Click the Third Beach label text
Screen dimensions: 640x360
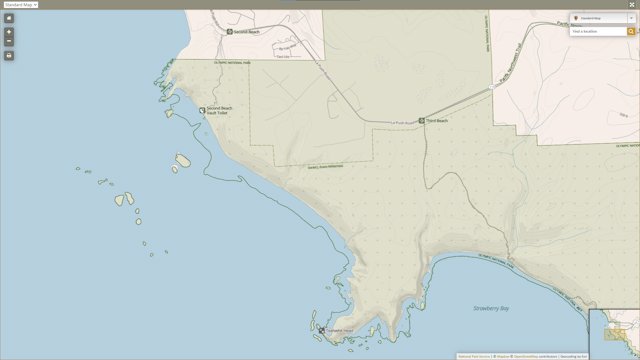437,121
